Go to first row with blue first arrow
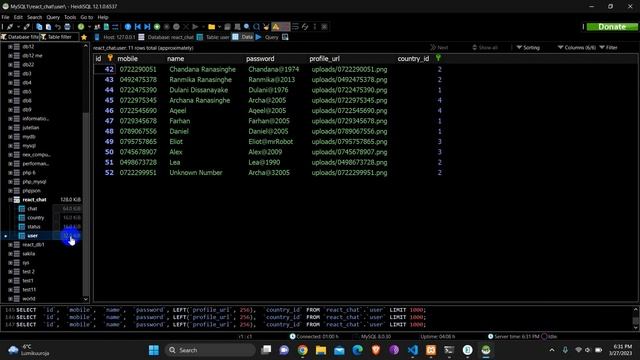Image resolution: width=640 pixels, height=360 pixels. (138, 27)
